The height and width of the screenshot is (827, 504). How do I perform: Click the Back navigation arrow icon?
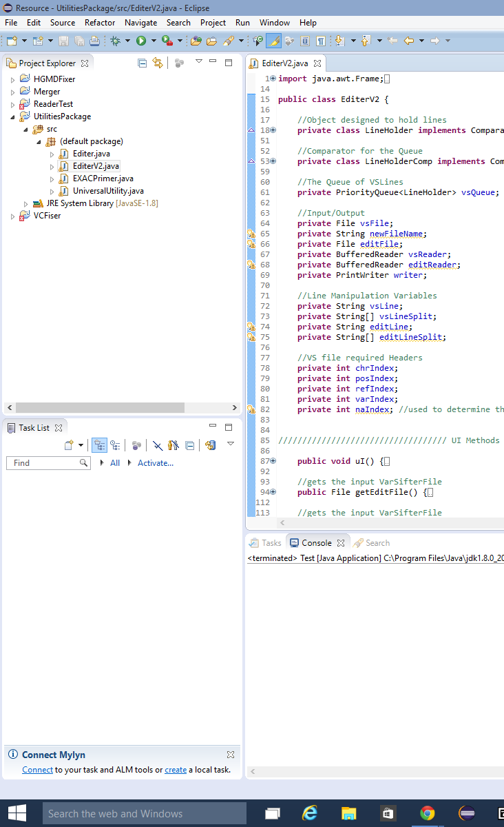pos(408,41)
